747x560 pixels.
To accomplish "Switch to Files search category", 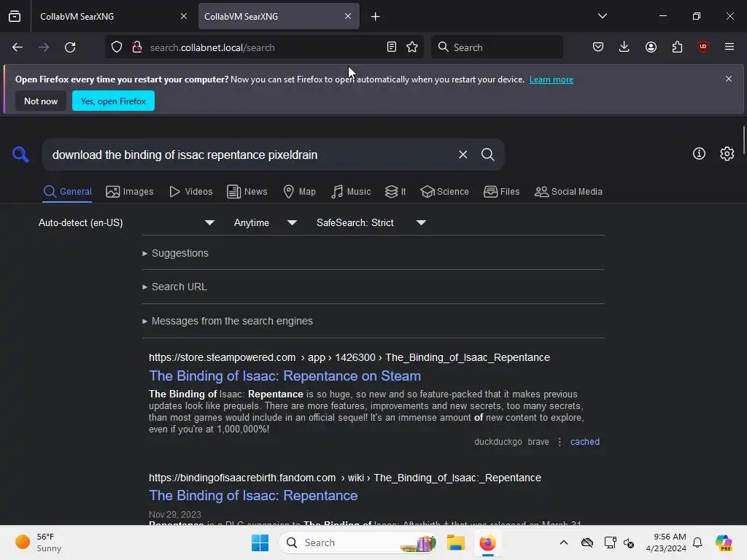I will pos(501,192).
